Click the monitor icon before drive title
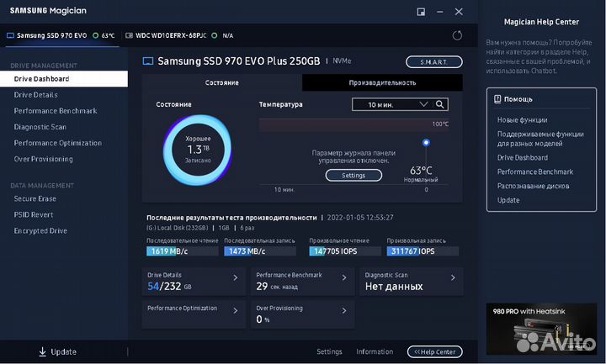 [148, 61]
